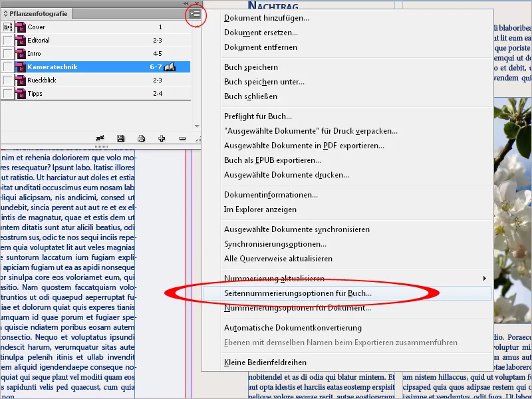Image resolution: width=532 pixels, height=399 pixels.
Task: Open Seitennummerierungsoptionen für Buch...
Action: (x=298, y=293)
